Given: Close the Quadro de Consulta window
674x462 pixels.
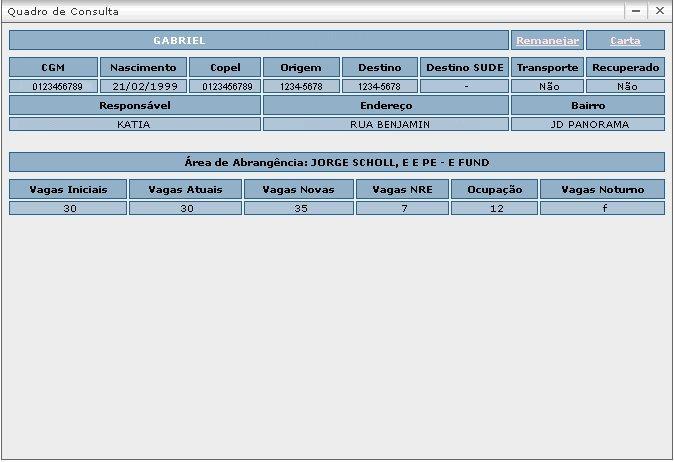Looking at the screenshot, I should (x=660, y=10).
